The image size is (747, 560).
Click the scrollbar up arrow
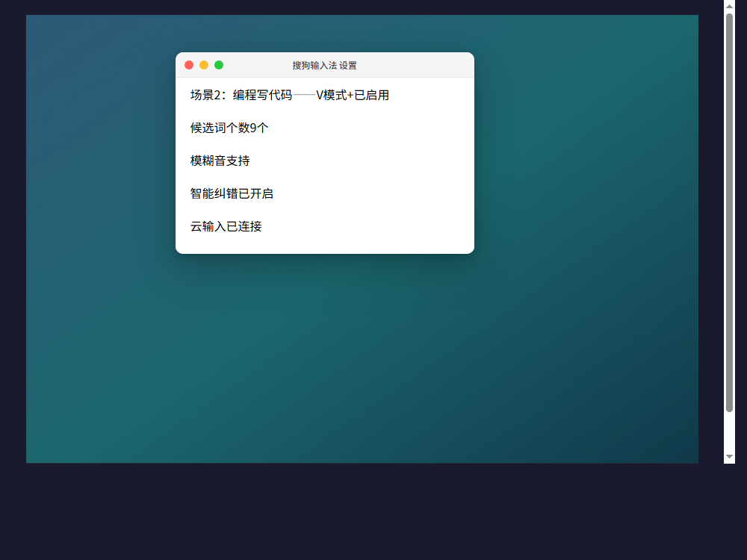[729, 6]
